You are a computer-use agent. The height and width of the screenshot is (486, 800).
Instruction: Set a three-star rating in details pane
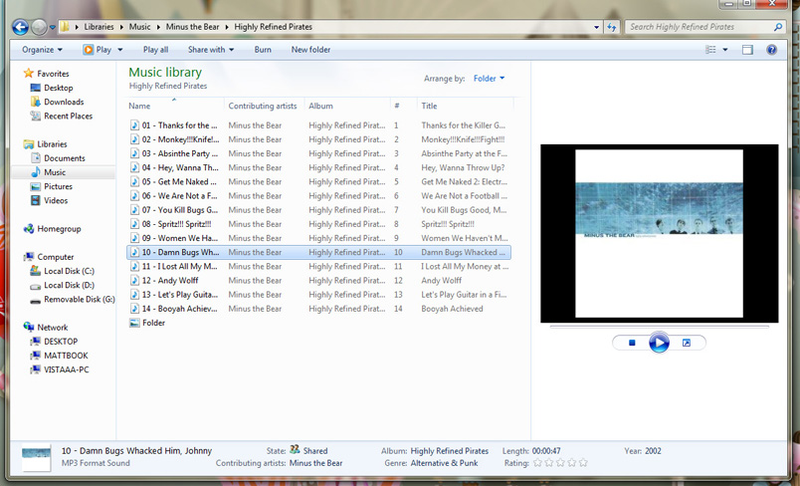pos(560,463)
